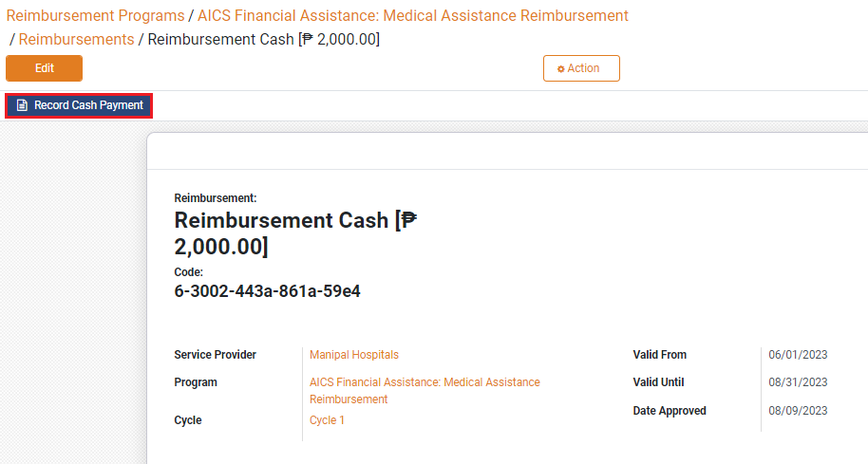Viewport: 868px width, 464px height.
Task: Open the Cycle 1 link
Action: click(x=327, y=420)
